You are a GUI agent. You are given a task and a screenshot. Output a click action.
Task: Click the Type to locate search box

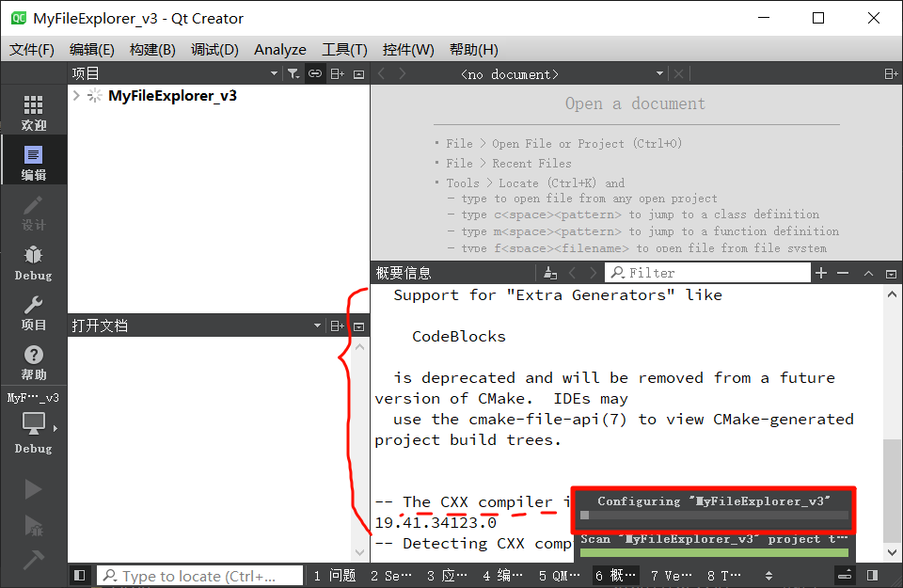coord(199,576)
